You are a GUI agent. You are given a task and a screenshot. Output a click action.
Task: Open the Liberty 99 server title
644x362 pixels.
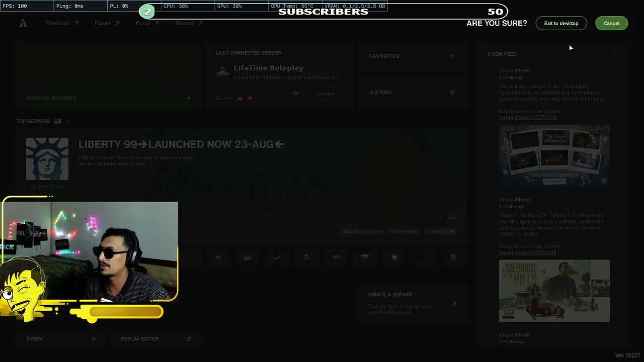181,144
